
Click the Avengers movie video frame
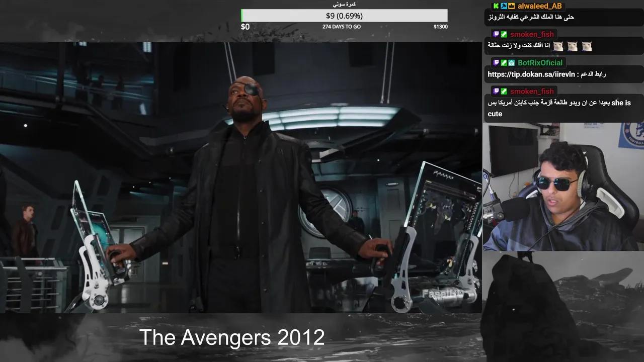[240, 177]
